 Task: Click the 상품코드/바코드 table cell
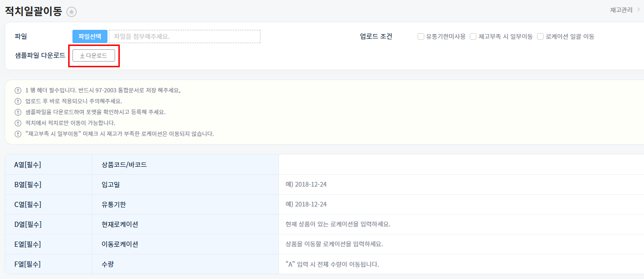[124, 165]
